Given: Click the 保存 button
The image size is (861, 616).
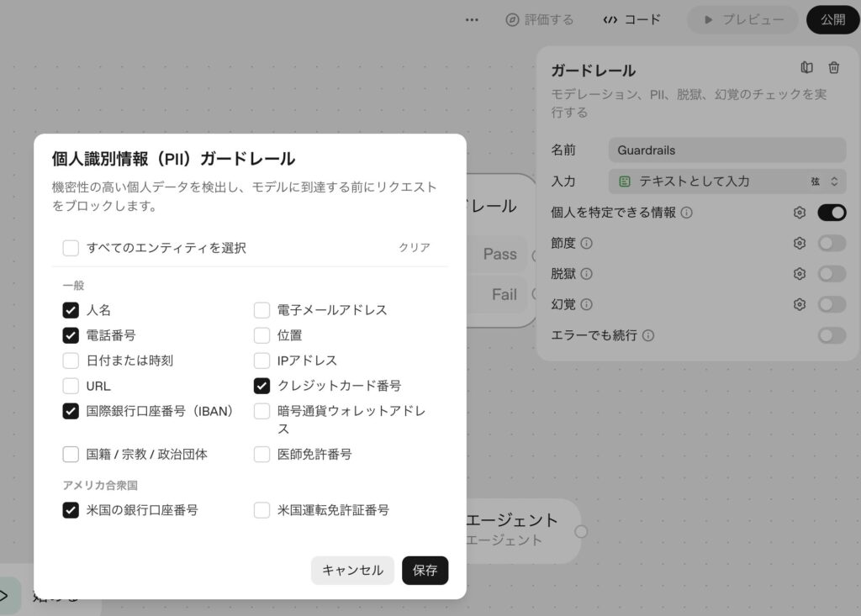Looking at the screenshot, I should coord(425,570).
